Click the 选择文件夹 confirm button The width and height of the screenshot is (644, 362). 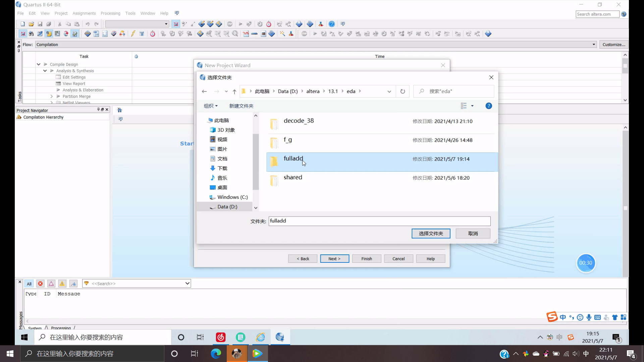click(431, 234)
